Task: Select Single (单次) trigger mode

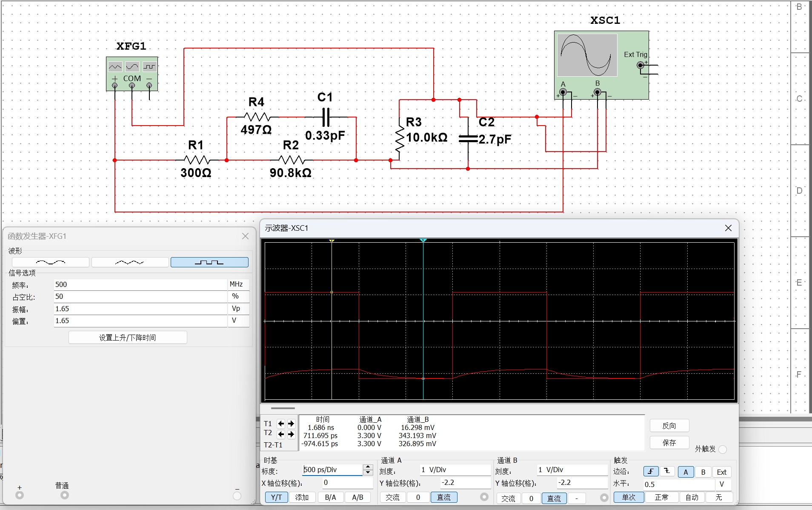Action: [629, 497]
